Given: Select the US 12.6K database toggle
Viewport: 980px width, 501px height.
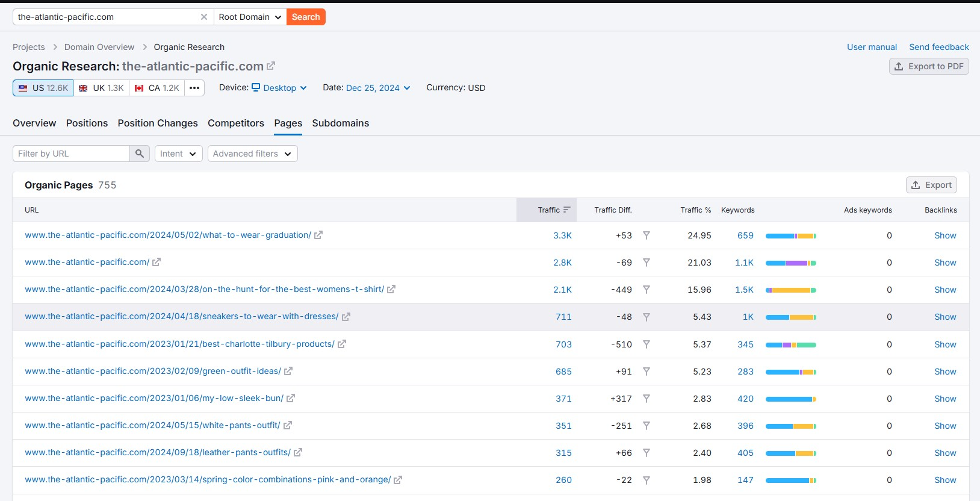Looking at the screenshot, I should click(x=43, y=88).
